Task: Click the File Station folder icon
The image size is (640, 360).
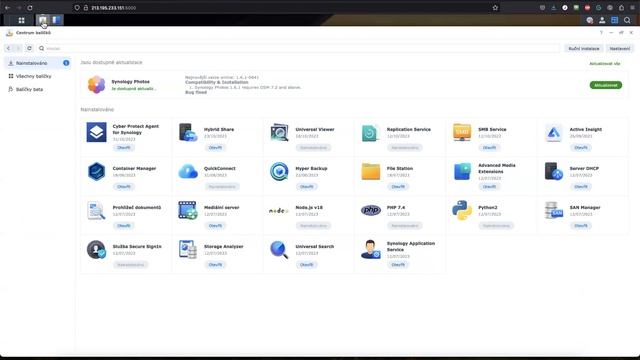Action: pyautogui.click(x=371, y=171)
